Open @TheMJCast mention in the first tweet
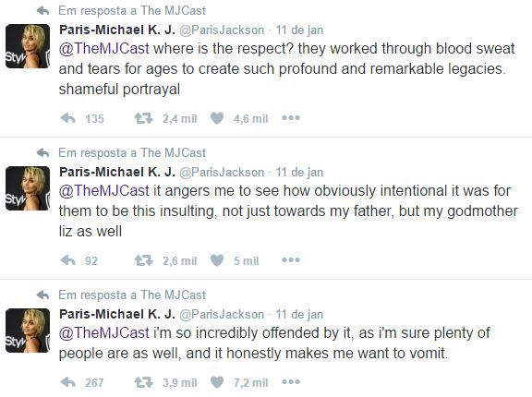This screenshot has width=532, height=397. click(104, 49)
